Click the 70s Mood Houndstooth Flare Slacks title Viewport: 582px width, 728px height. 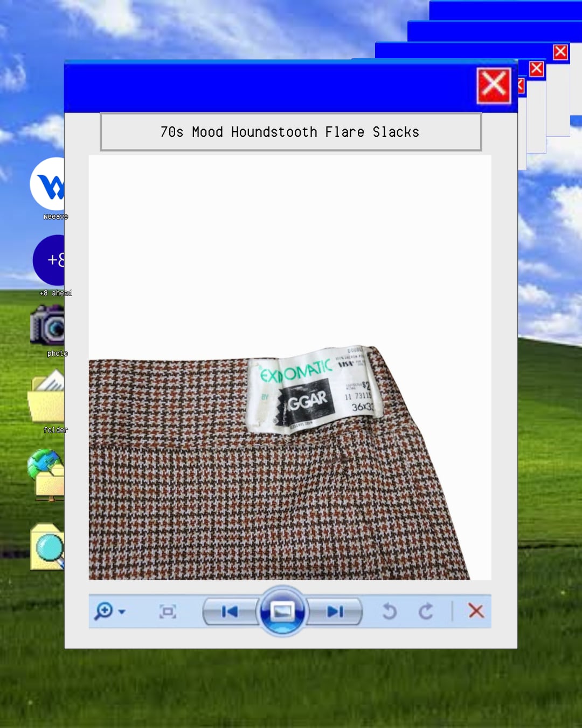(290, 132)
